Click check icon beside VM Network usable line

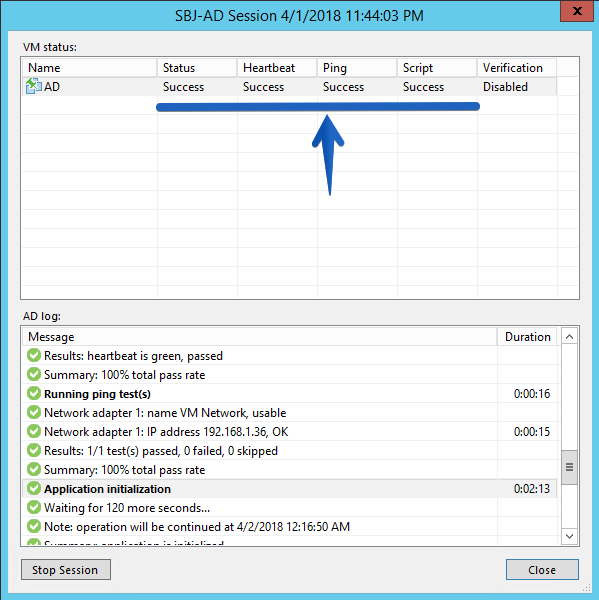point(34,412)
